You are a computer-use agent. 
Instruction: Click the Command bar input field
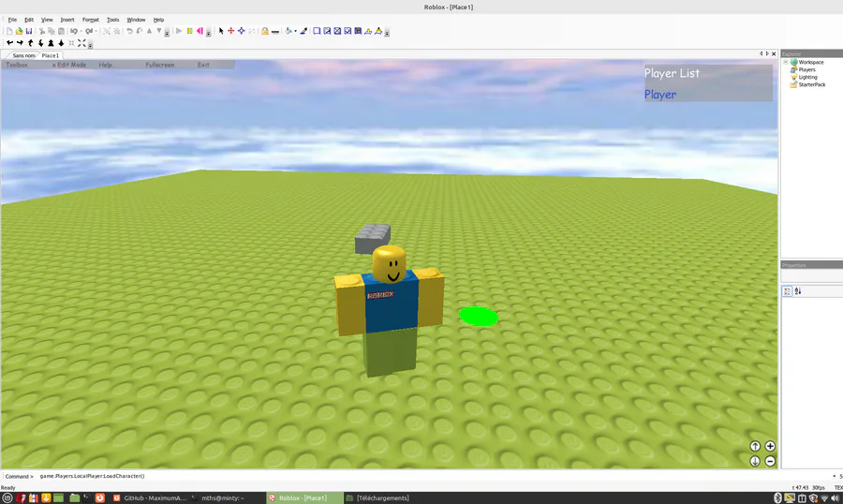point(433,476)
